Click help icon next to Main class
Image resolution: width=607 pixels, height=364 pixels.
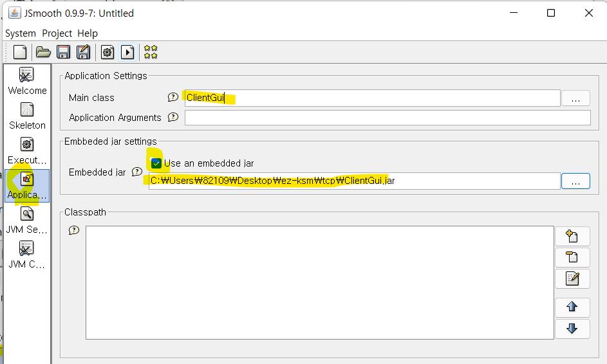click(x=173, y=97)
